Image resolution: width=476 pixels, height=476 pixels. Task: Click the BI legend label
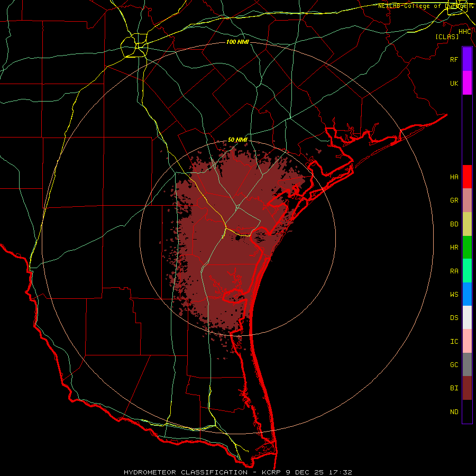454,388
